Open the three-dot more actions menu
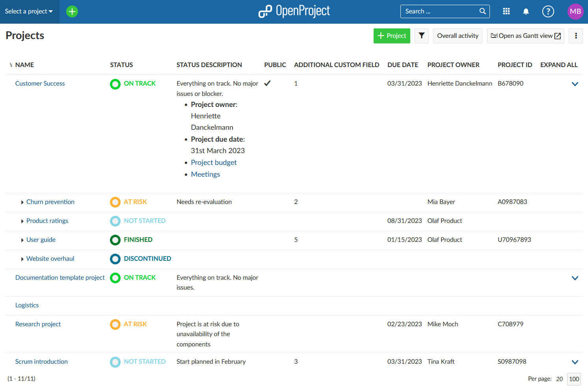The height and width of the screenshot is (389, 588). click(575, 36)
